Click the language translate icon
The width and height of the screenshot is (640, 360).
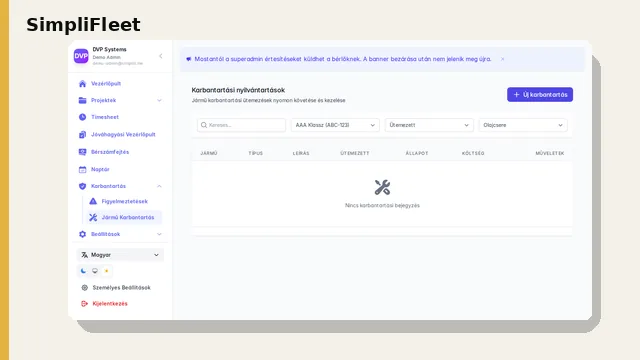[x=84, y=255]
